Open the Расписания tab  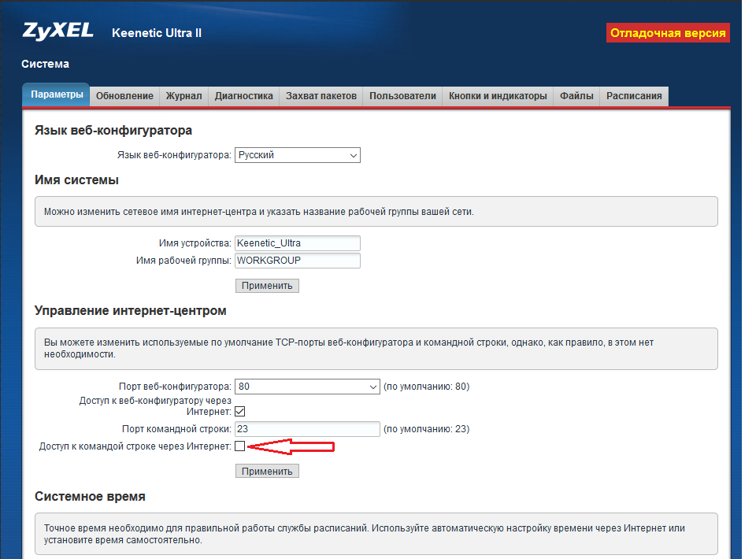[x=634, y=96]
